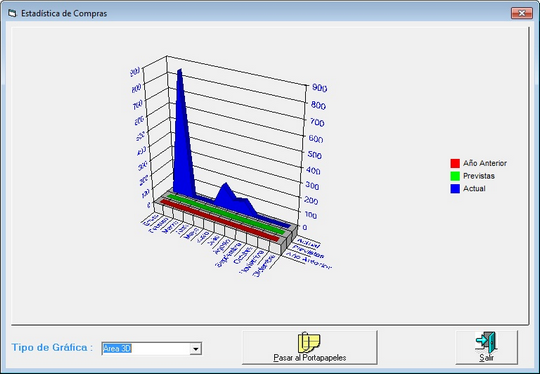Click the Pasar al Portapapeles button label
The image size is (540, 374).
310,358
